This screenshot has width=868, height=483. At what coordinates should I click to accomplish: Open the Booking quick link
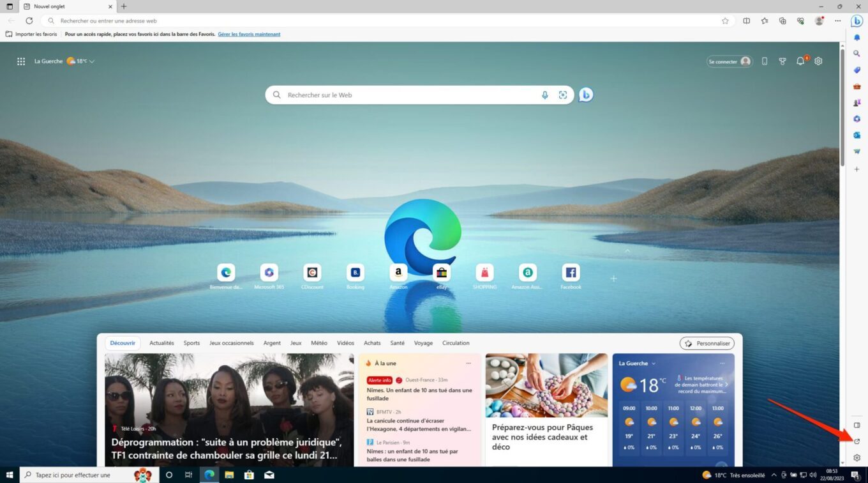coord(355,277)
